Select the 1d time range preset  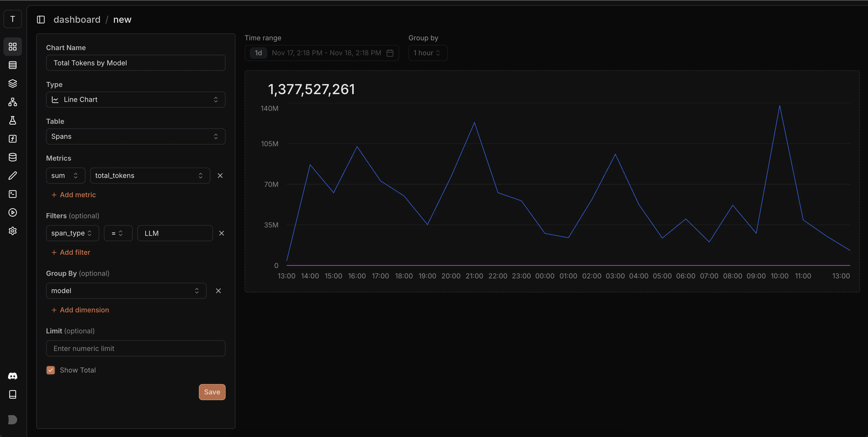(x=258, y=53)
